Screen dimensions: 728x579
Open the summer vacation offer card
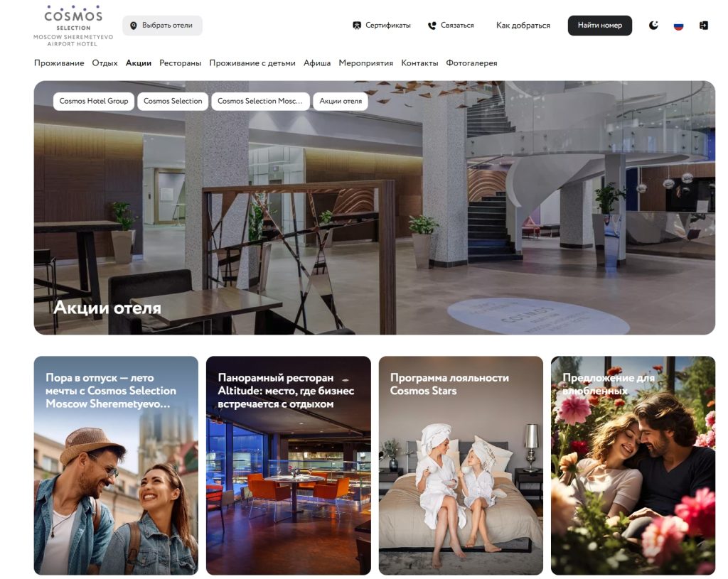coord(116,465)
